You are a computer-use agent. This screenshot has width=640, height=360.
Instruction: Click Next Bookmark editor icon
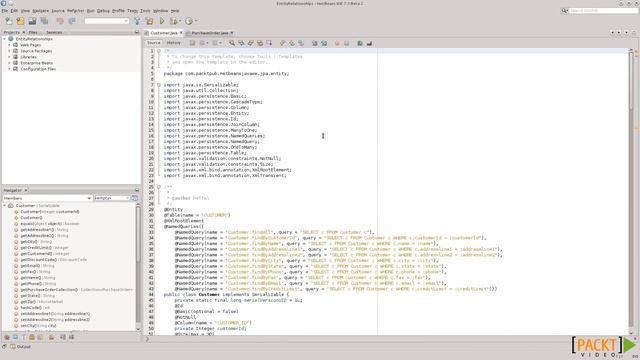(292, 43)
